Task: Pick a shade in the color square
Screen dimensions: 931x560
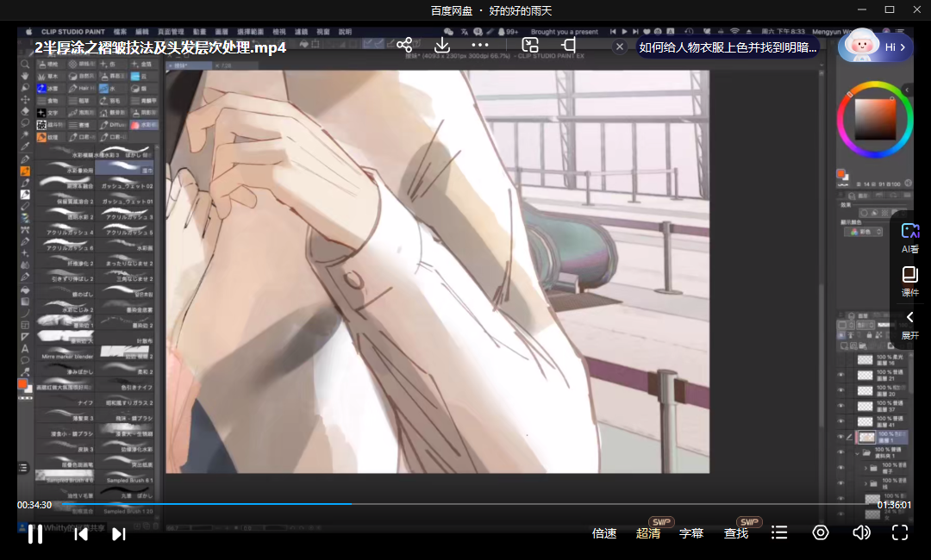Action: tap(875, 119)
